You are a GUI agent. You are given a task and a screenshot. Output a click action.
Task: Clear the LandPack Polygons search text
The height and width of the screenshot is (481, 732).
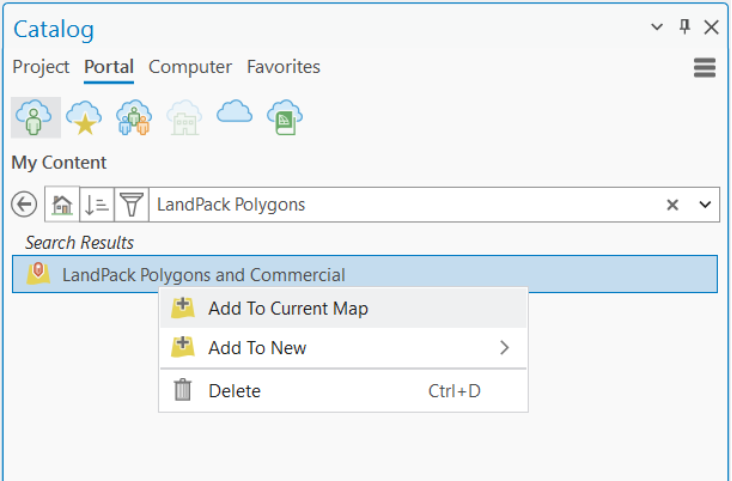[673, 205]
